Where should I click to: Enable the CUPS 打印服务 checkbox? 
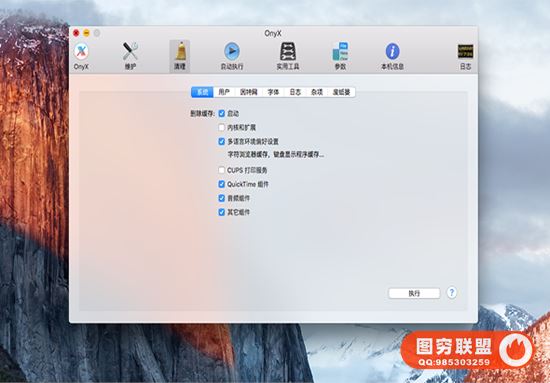(x=221, y=170)
